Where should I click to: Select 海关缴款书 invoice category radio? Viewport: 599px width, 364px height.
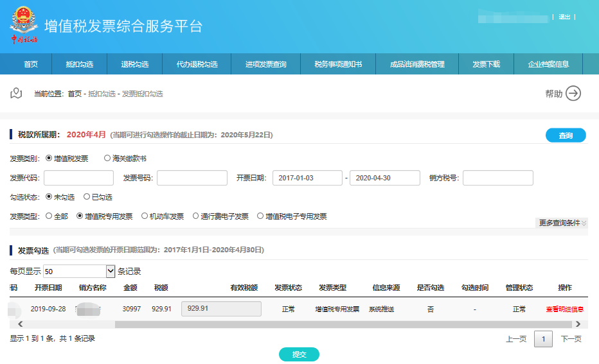(x=107, y=158)
